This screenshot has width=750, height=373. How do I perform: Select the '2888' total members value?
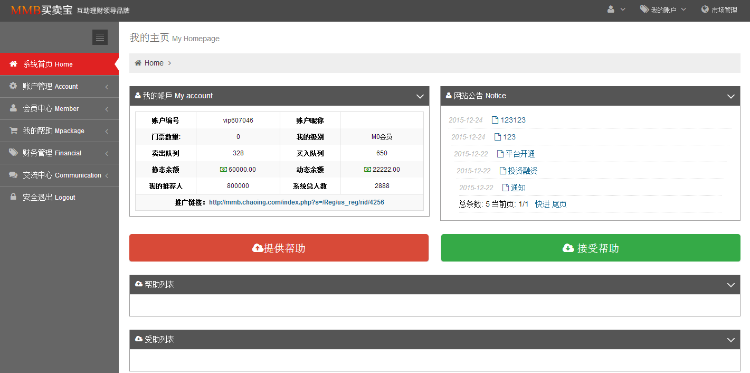382,186
